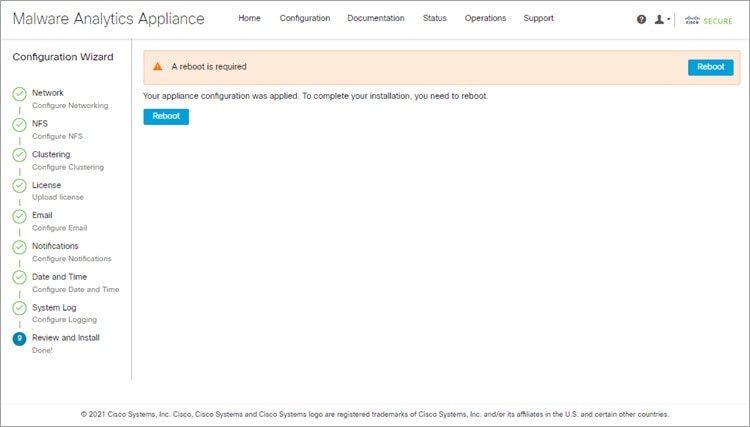
Task: Click the Malware Analytics Appliance title
Action: (109, 19)
